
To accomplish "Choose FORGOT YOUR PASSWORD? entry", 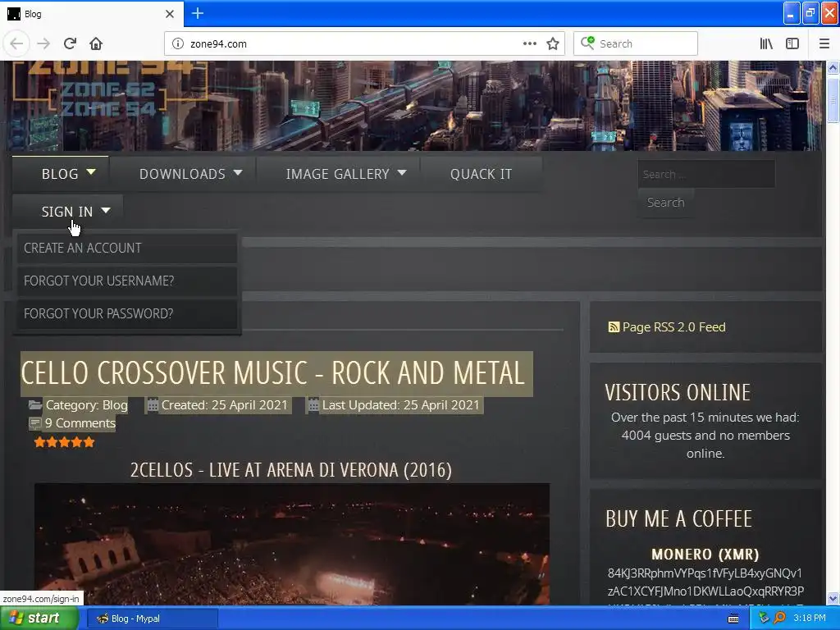I will (127, 313).
